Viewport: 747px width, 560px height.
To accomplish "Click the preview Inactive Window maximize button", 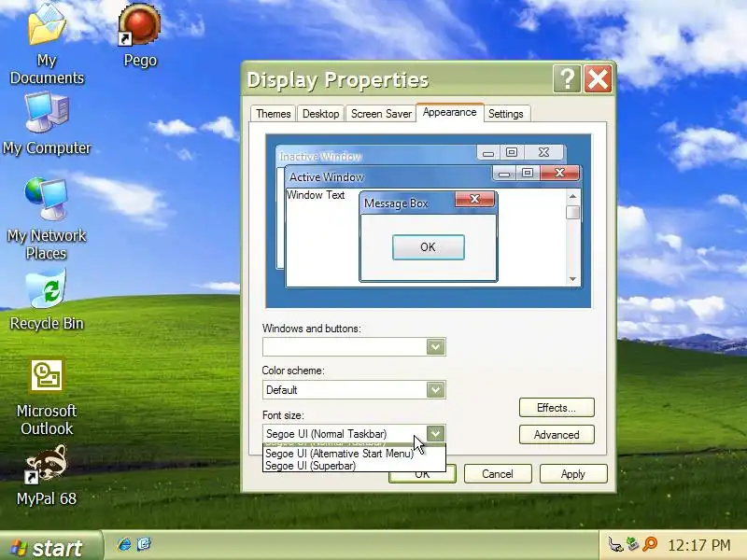I will click(x=512, y=152).
